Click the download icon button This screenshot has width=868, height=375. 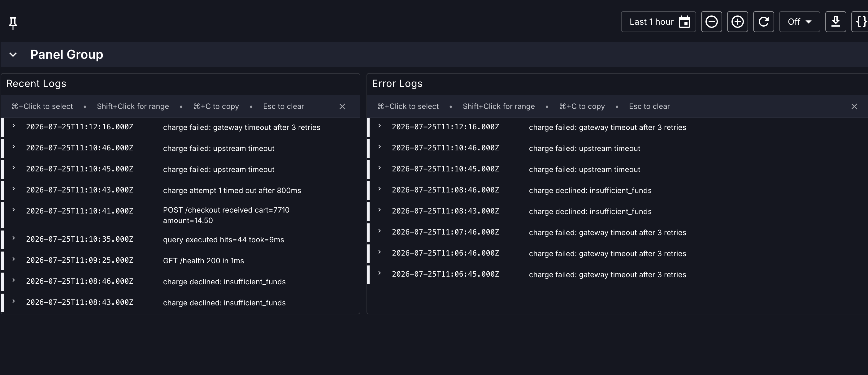(x=835, y=22)
